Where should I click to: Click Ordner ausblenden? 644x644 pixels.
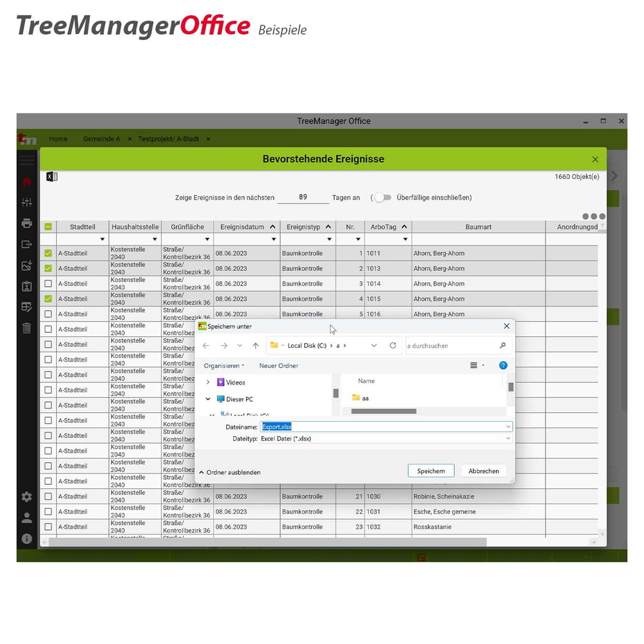click(x=230, y=472)
